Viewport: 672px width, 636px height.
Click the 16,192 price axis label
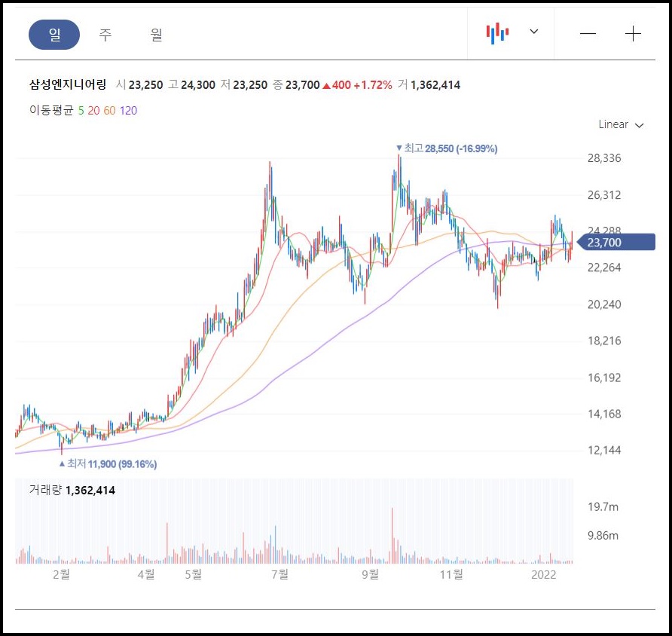pos(604,378)
